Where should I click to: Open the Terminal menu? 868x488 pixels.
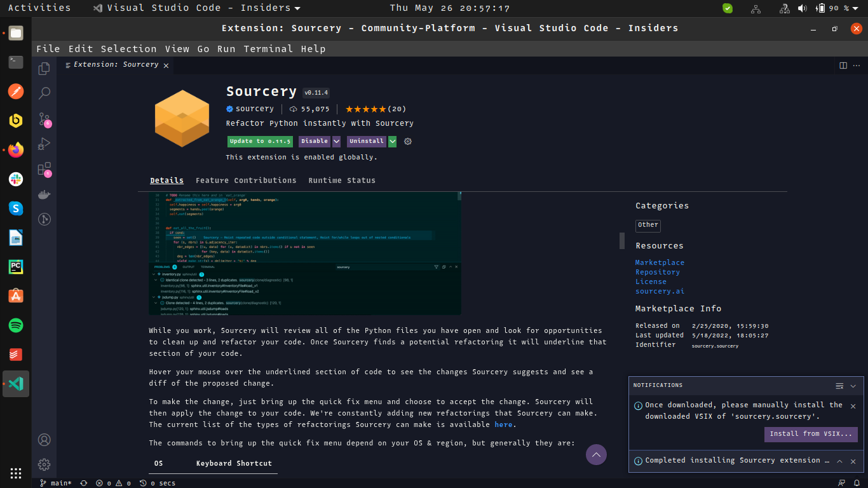point(269,48)
